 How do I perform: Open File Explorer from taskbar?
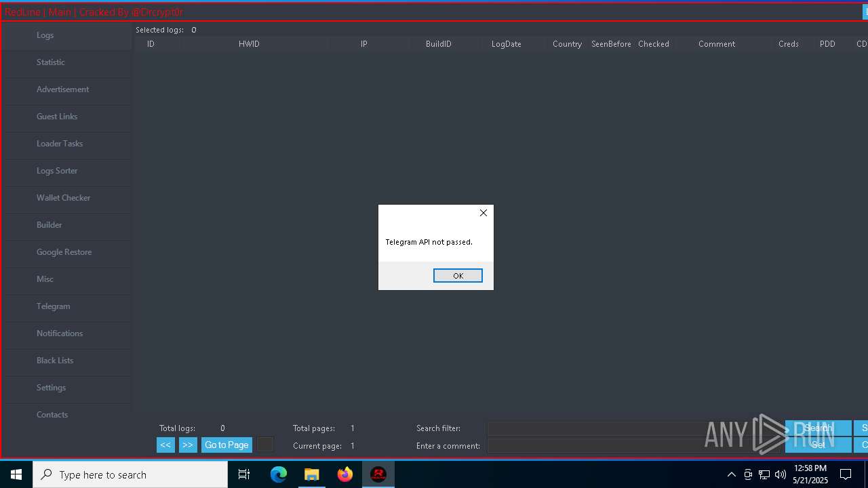[312, 474]
